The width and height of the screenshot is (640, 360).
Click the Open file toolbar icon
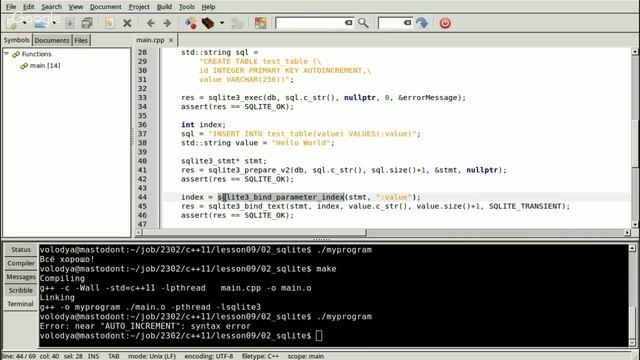(x=41, y=23)
